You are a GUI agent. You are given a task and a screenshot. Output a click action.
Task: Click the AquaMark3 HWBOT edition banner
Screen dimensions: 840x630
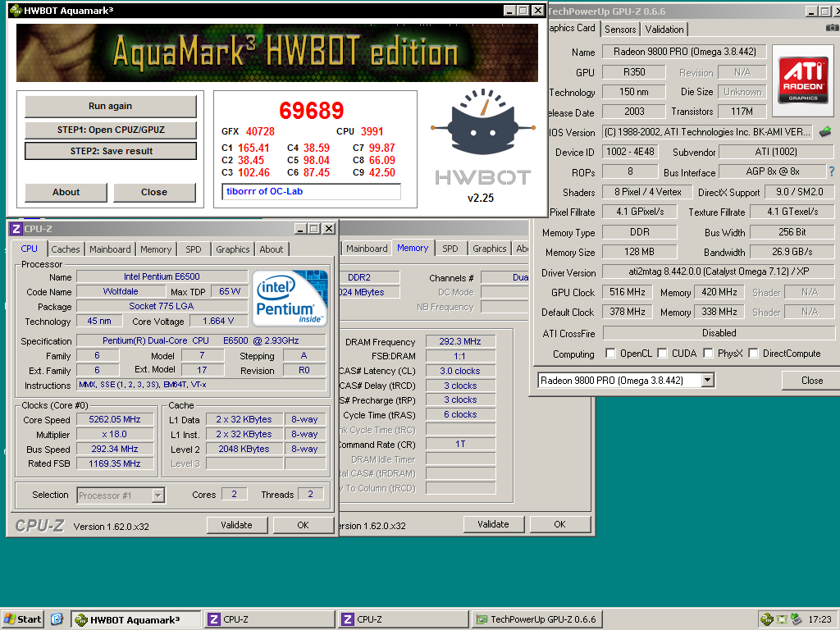tap(277, 52)
